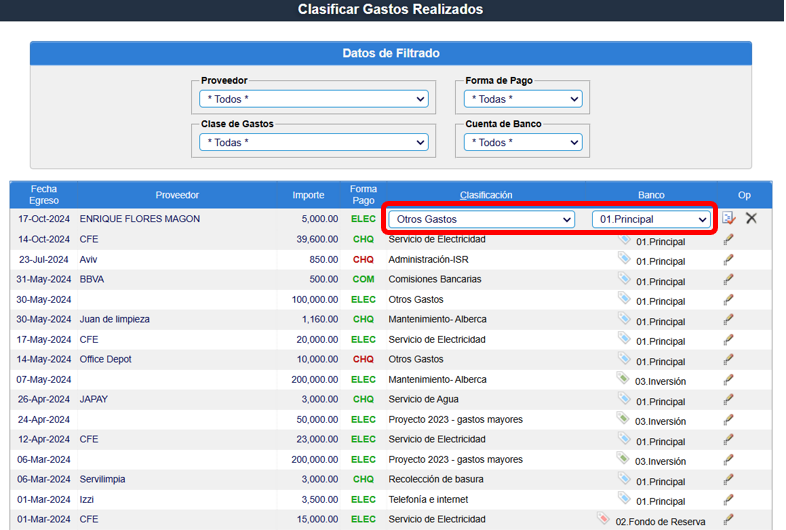Click blue tag icon on Aviv row
This screenshot has height=530, width=786.
click(x=624, y=258)
